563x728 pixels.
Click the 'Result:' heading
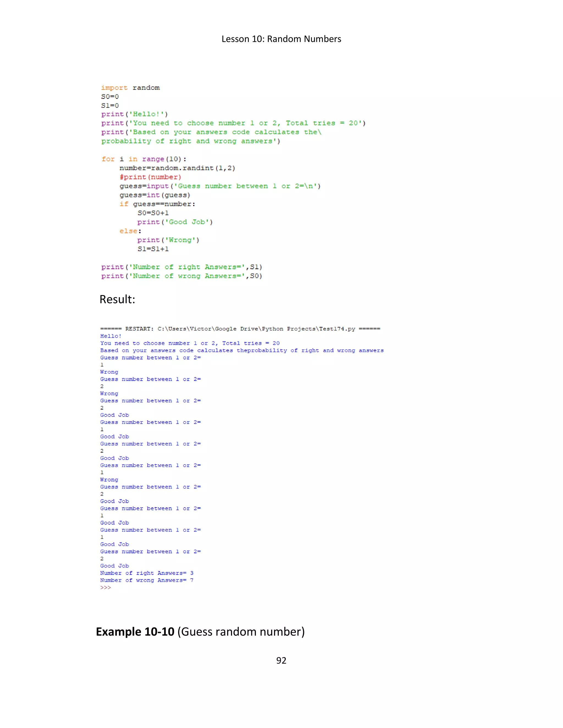point(117,299)
